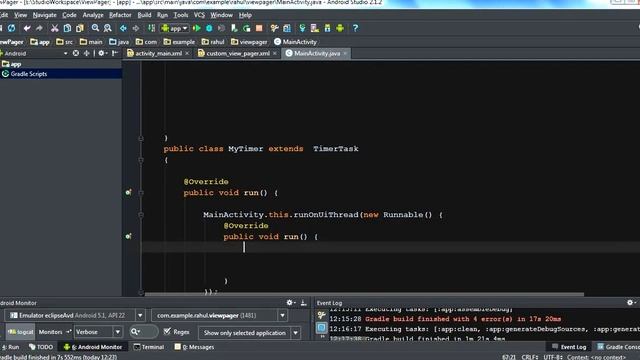This screenshot has width=640, height=360.
Task: Click the MainActivity breadcrumb
Action: (296, 42)
